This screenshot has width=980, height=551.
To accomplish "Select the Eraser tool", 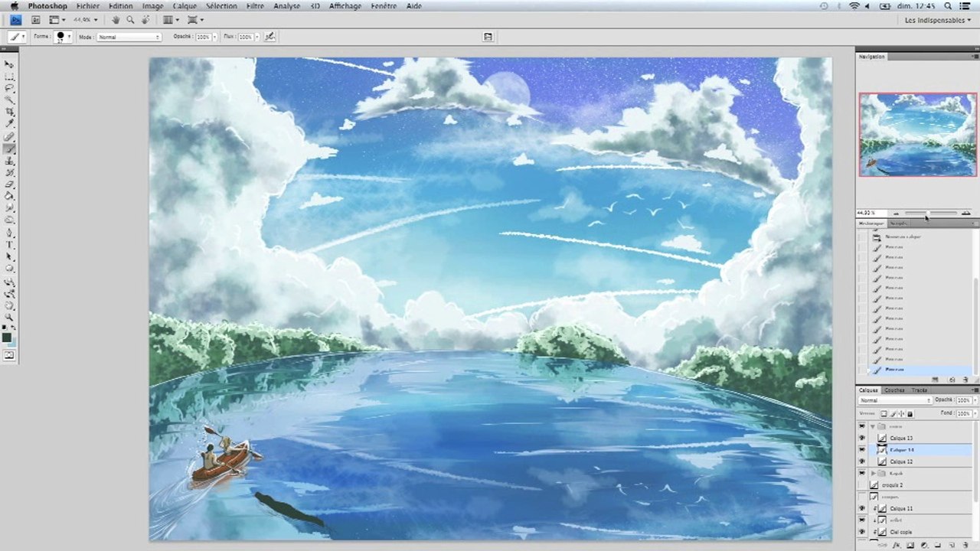I will (x=9, y=184).
